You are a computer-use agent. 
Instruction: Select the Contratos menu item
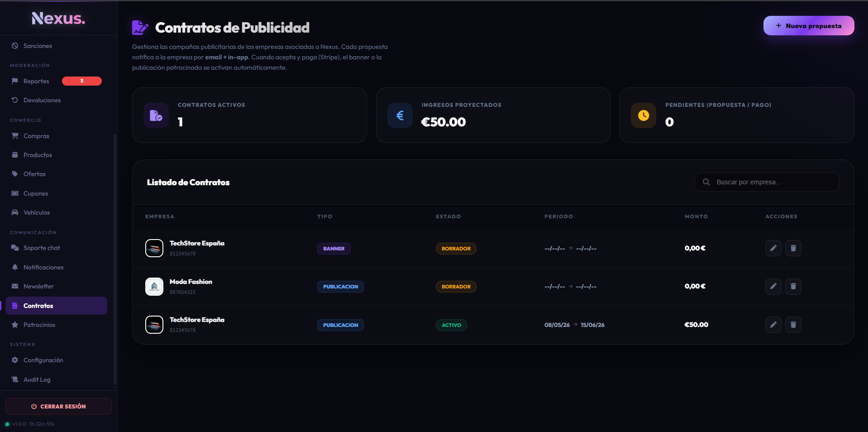click(56, 306)
